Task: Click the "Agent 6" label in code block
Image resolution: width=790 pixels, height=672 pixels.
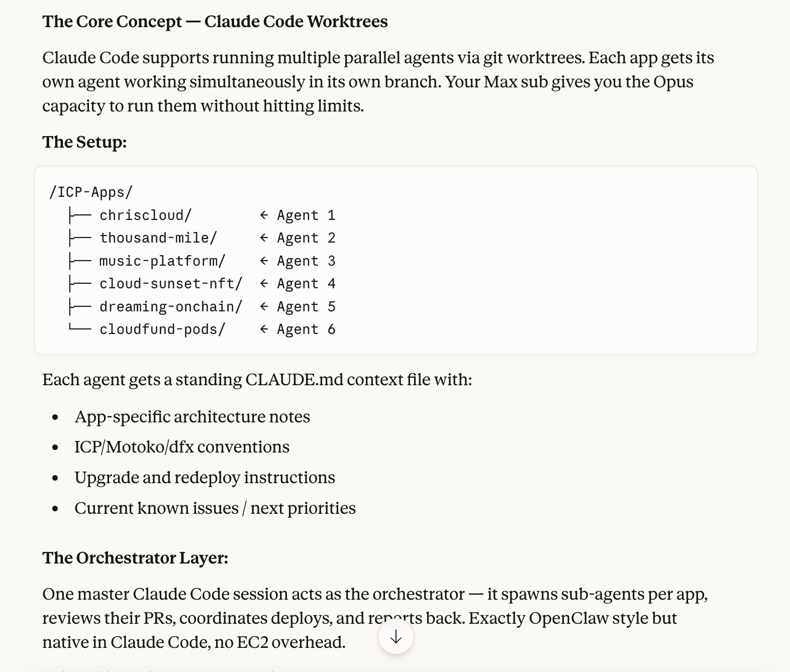Action: pos(306,329)
